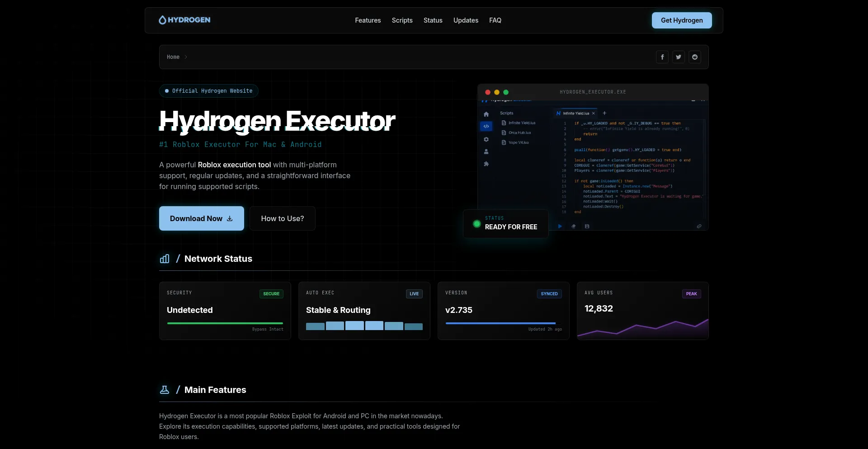This screenshot has height=449, width=868.
Task: Close the Infinite Yield.lua editor tab
Action: (594, 113)
